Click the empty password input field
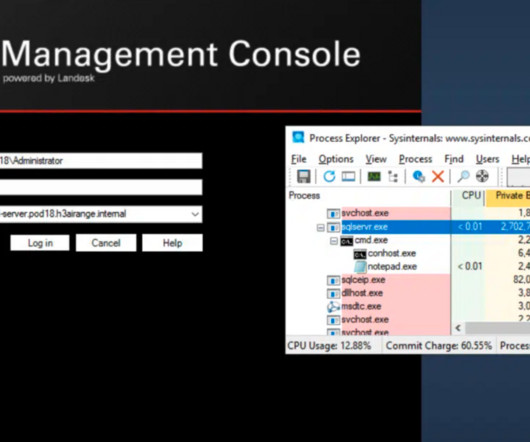The height and width of the screenshot is (442, 530). 101,187
